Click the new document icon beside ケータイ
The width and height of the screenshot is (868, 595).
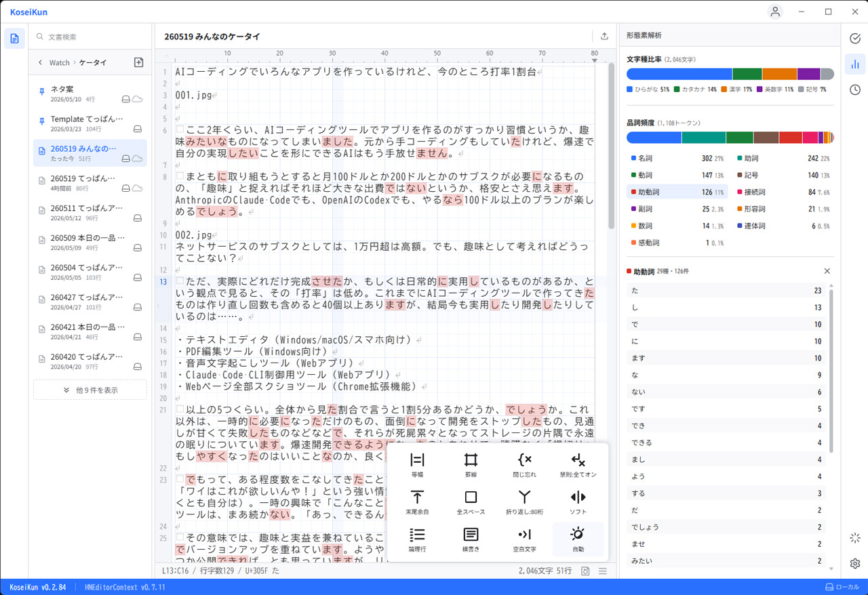click(138, 62)
